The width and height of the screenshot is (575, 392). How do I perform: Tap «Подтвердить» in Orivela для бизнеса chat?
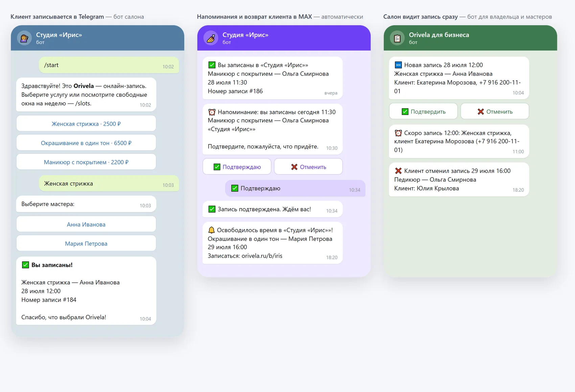[x=423, y=112]
